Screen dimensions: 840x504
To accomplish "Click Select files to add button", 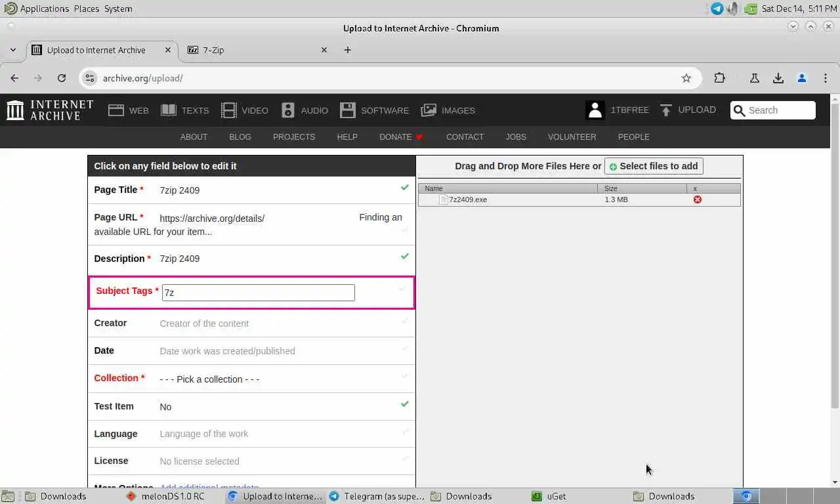I will click(x=654, y=166).
